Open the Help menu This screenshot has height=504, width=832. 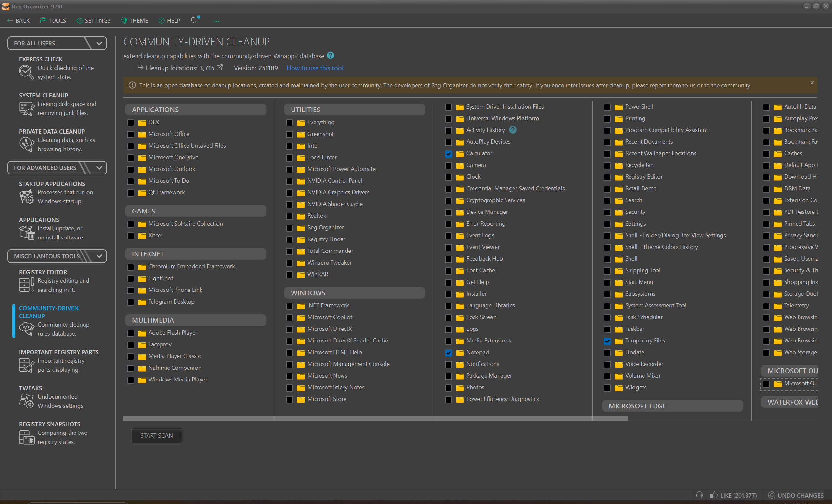[x=169, y=20]
